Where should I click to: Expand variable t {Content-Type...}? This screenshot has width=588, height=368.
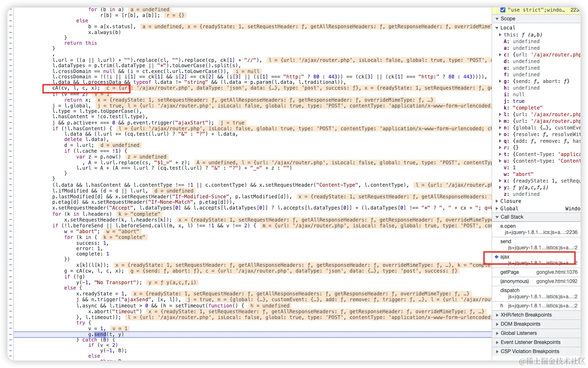(500, 154)
